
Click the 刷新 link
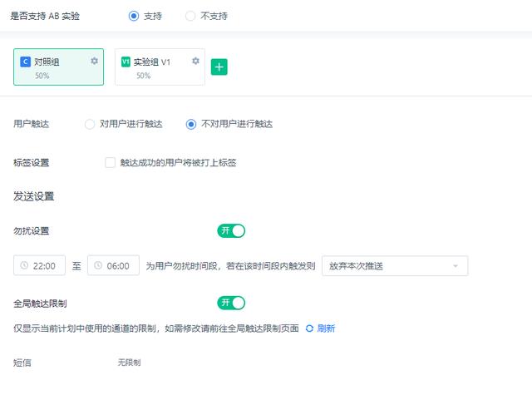coord(326,328)
